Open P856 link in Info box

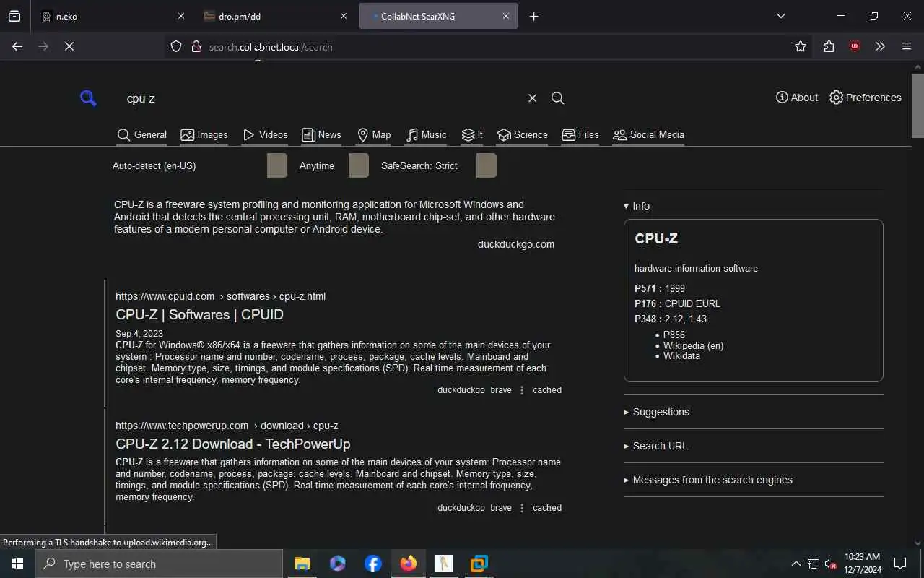(x=674, y=335)
